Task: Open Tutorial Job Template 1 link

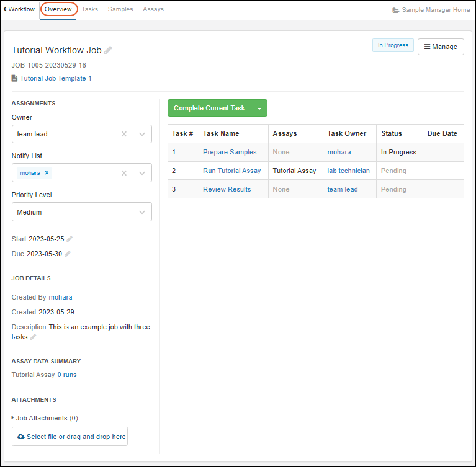Action: (x=56, y=78)
